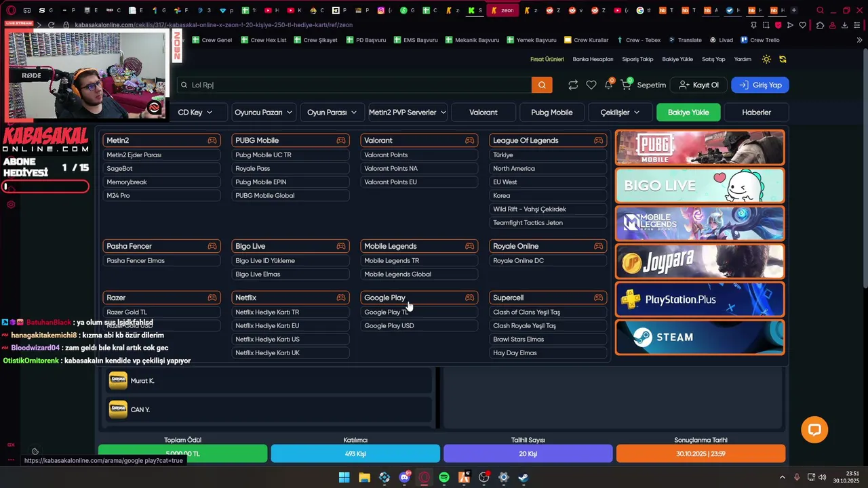Open the compare arrows icon in header

pyautogui.click(x=573, y=85)
